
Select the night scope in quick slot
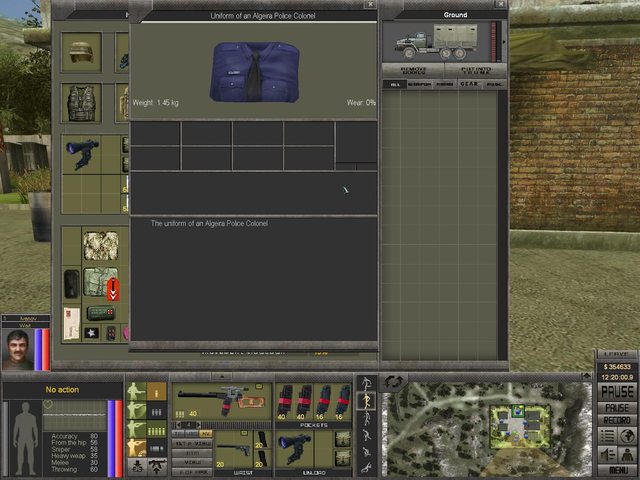coord(295,449)
